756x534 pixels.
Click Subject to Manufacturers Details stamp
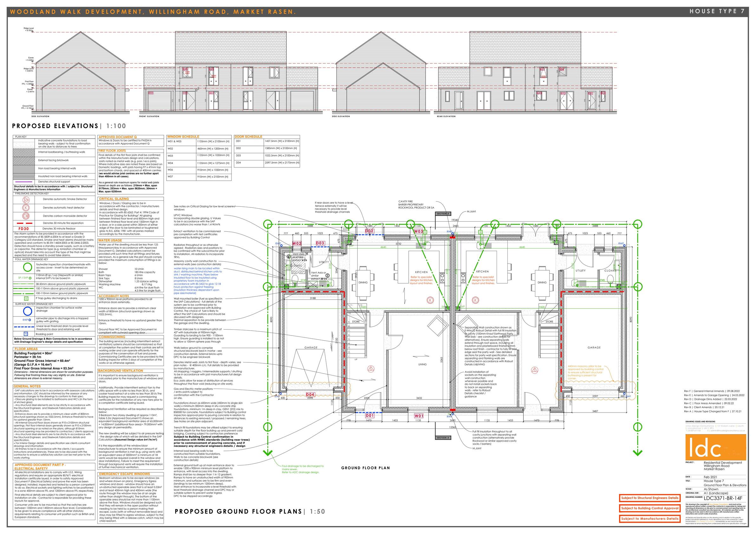point(650,518)
